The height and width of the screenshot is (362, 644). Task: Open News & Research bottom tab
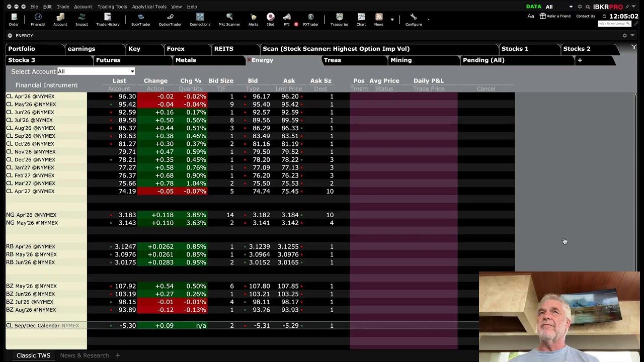coord(84,355)
